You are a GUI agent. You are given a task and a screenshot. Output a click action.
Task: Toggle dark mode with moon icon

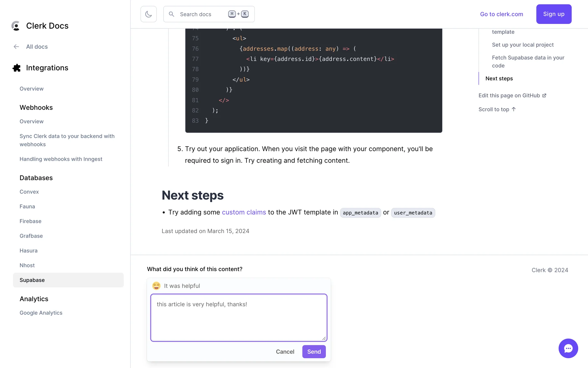point(149,14)
